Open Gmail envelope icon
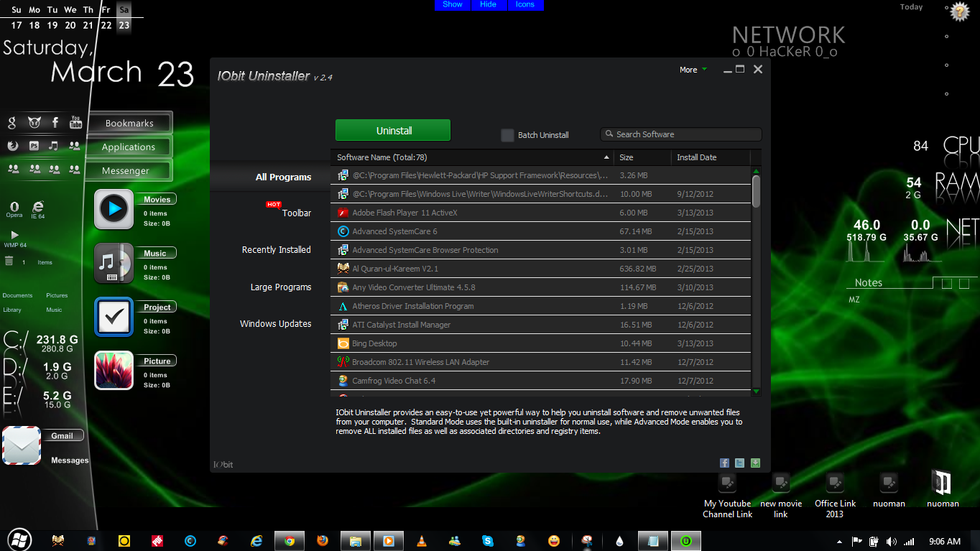980x551 pixels. click(x=22, y=445)
